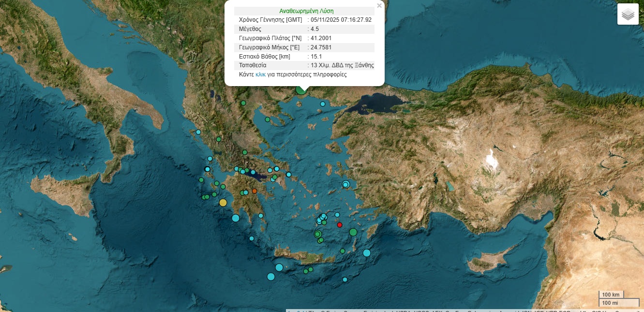Click the large cyan marker southwest of Crete

[x=271, y=277]
